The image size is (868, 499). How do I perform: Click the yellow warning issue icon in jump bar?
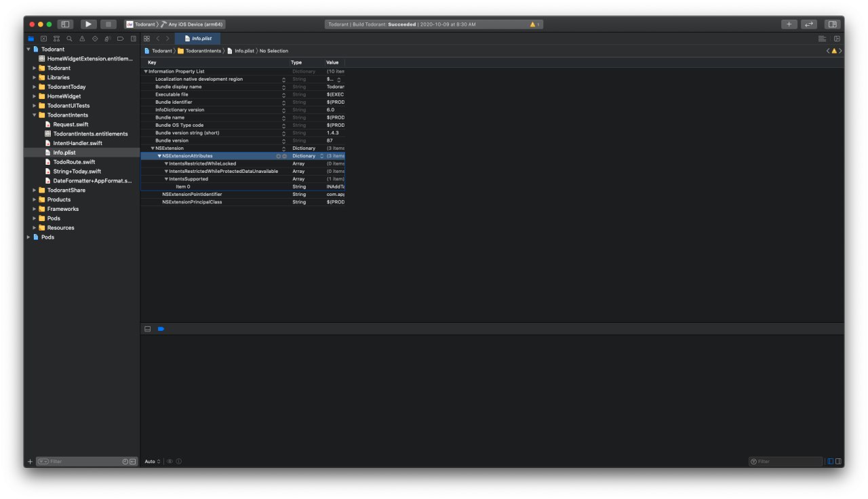[x=834, y=51]
